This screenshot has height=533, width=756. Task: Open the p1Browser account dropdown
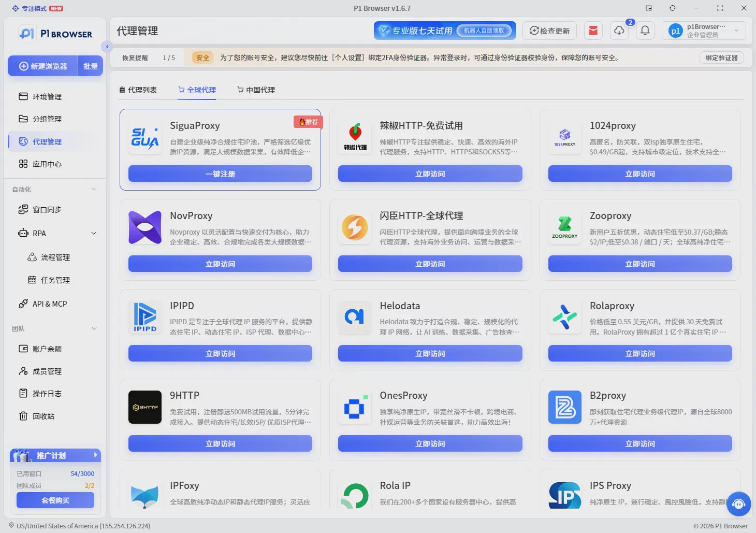pyautogui.click(x=704, y=31)
